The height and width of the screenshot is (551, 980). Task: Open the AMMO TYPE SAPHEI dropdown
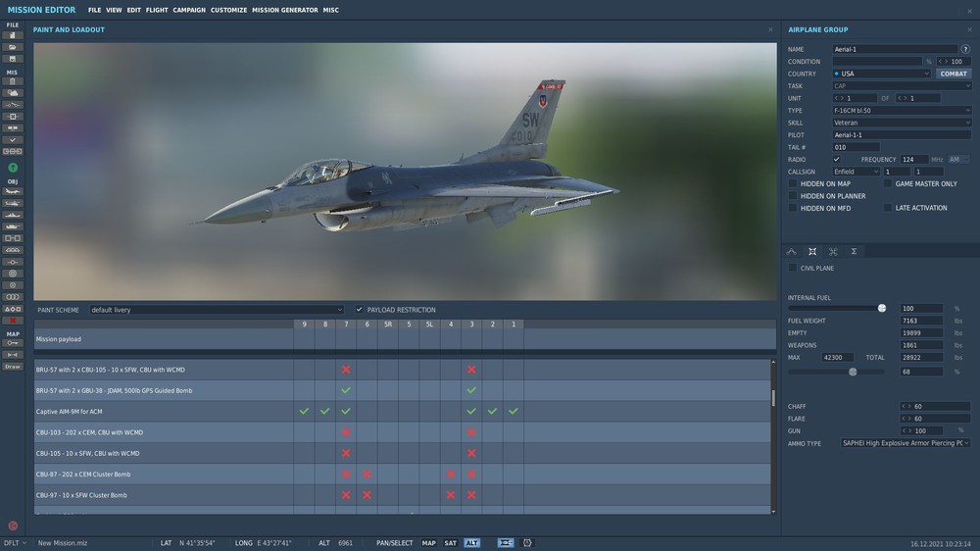[906, 443]
